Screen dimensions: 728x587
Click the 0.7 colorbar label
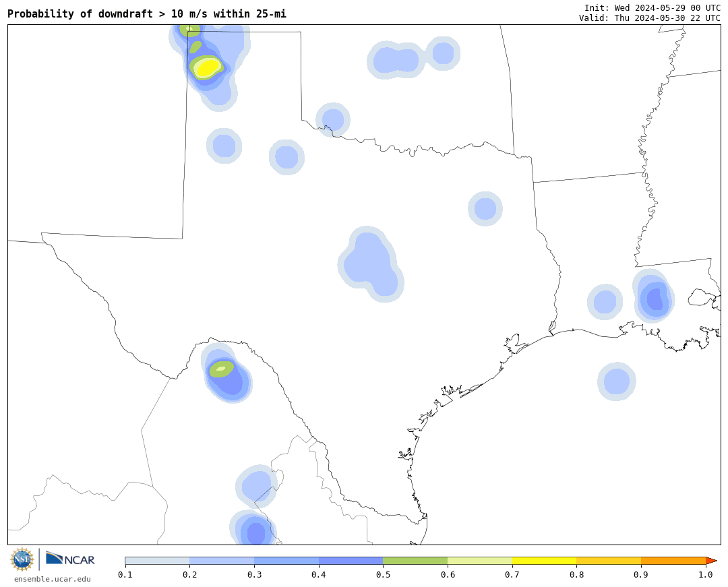point(512,575)
